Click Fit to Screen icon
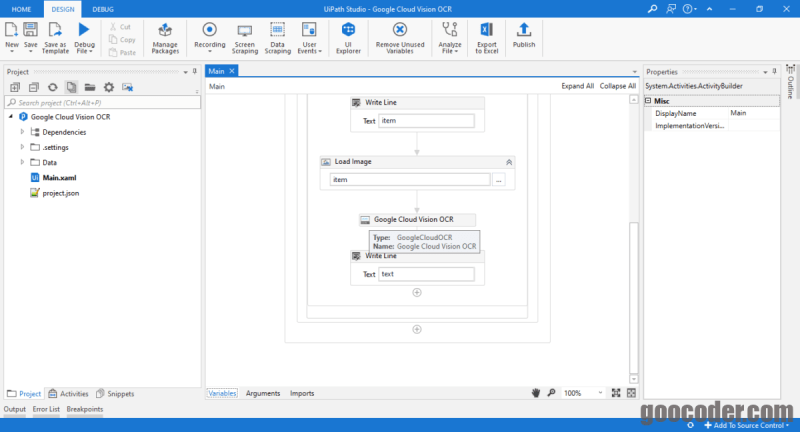This screenshot has height=432, width=800. click(616, 393)
